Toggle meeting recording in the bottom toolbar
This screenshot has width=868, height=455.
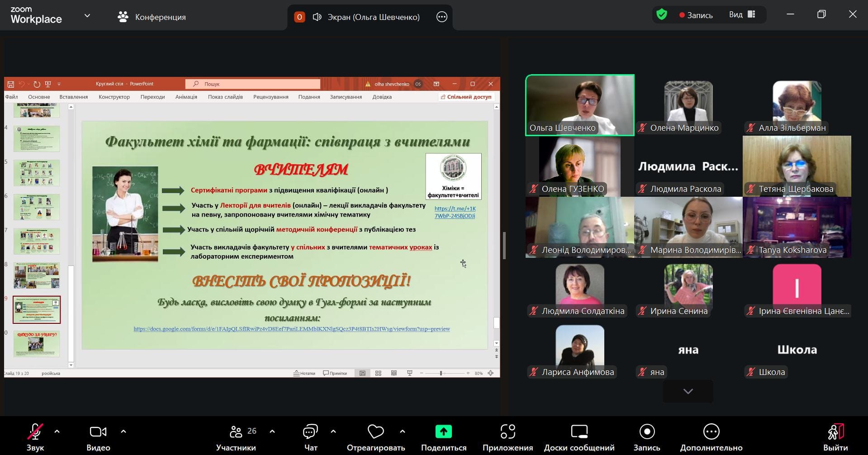(x=647, y=437)
